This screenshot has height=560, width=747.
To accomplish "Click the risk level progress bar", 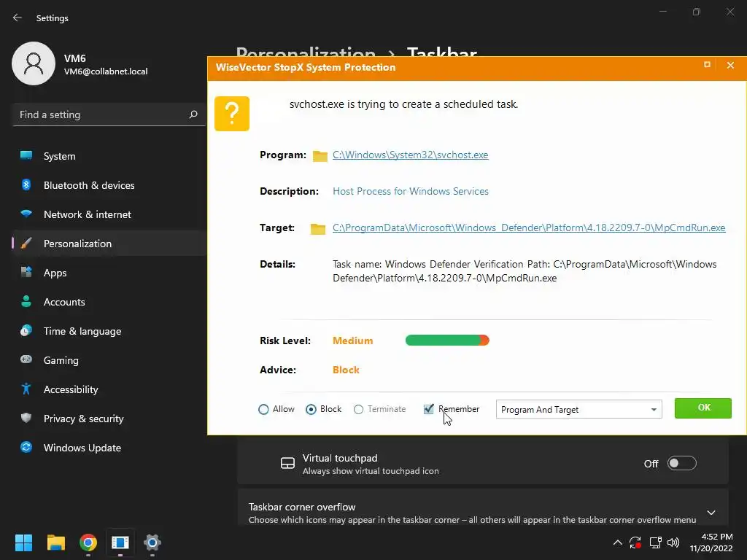I will (x=447, y=340).
